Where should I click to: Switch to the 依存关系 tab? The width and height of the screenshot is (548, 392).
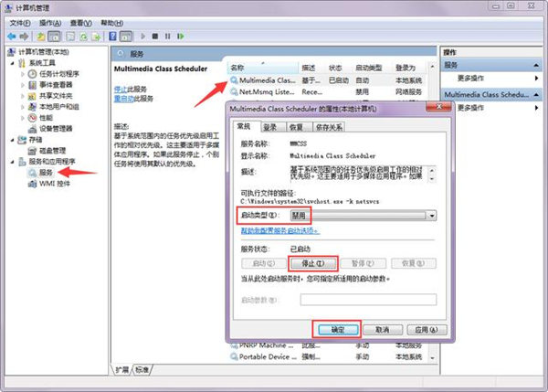[x=329, y=127]
